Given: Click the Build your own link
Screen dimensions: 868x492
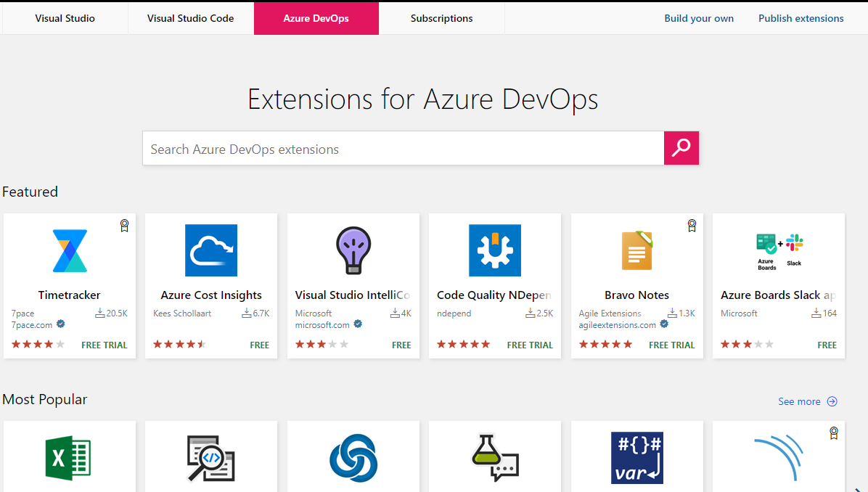Looking at the screenshot, I should 699,18.
